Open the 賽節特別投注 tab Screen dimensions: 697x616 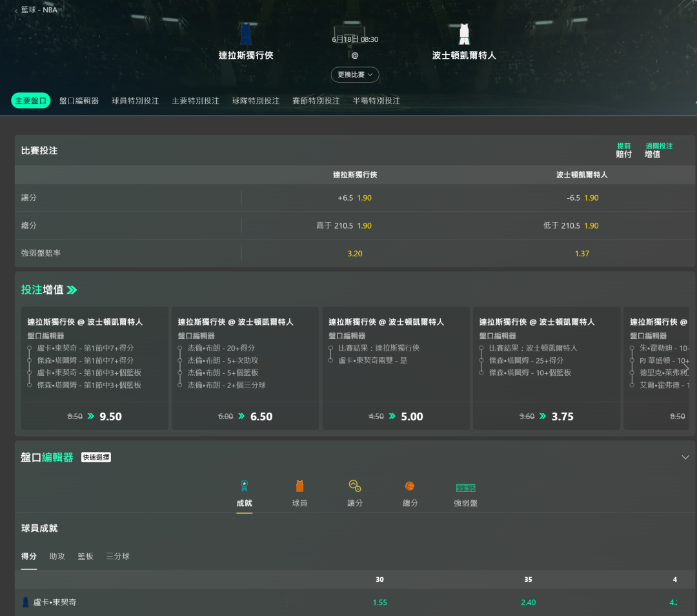pyautogui.click(x=316, y=101)
